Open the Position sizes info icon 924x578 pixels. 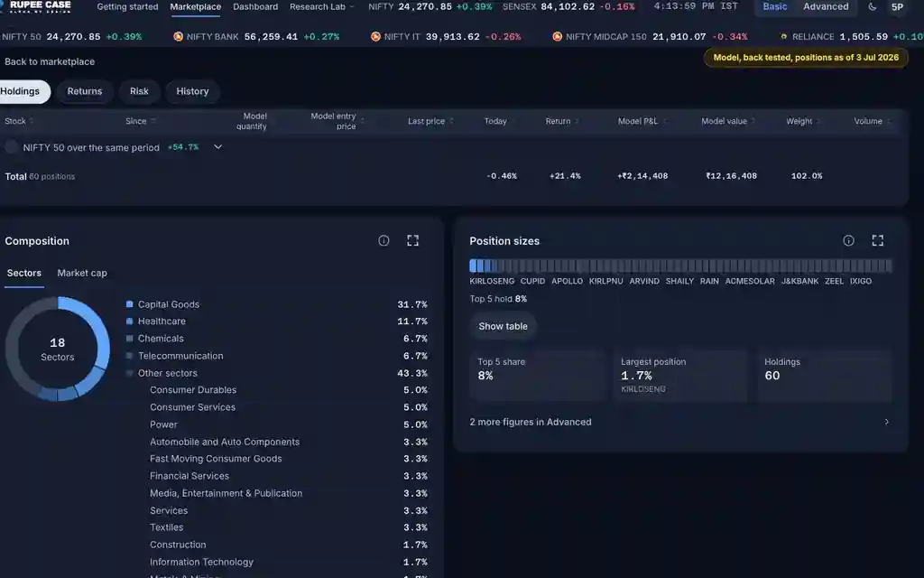tap(848, 240)
